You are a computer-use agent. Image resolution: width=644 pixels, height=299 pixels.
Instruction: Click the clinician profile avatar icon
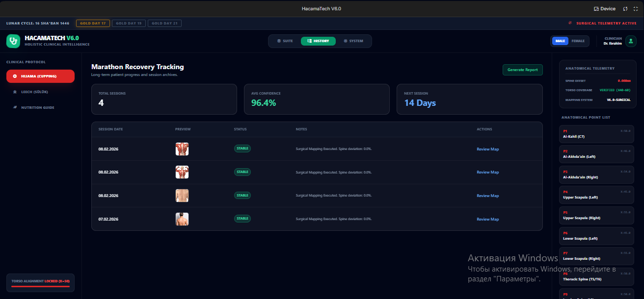pos(632,41)
